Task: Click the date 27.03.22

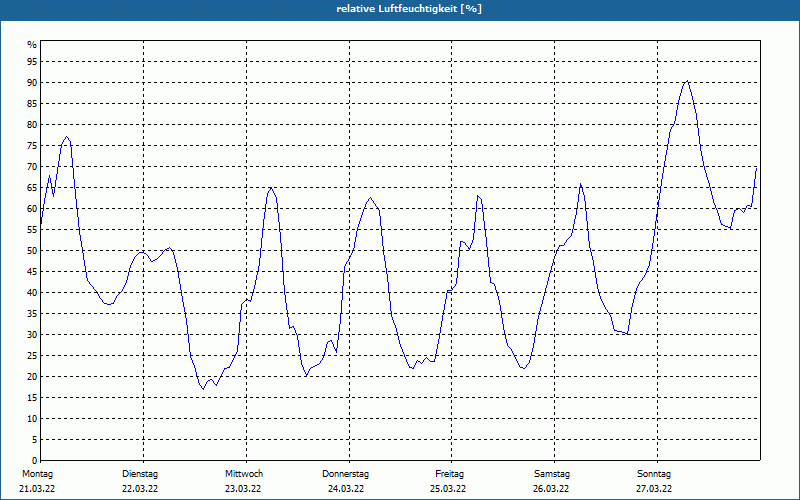Action: pos(654,489)
